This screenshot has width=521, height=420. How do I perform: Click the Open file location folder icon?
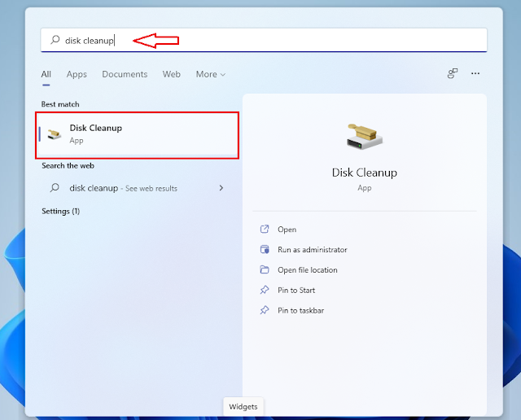[x=265, y=269]
